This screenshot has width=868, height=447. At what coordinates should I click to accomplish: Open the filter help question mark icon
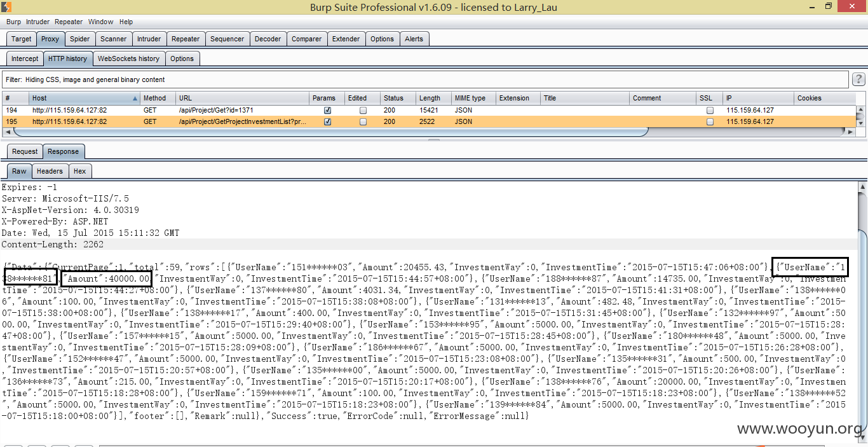click(x=858, y=79)
